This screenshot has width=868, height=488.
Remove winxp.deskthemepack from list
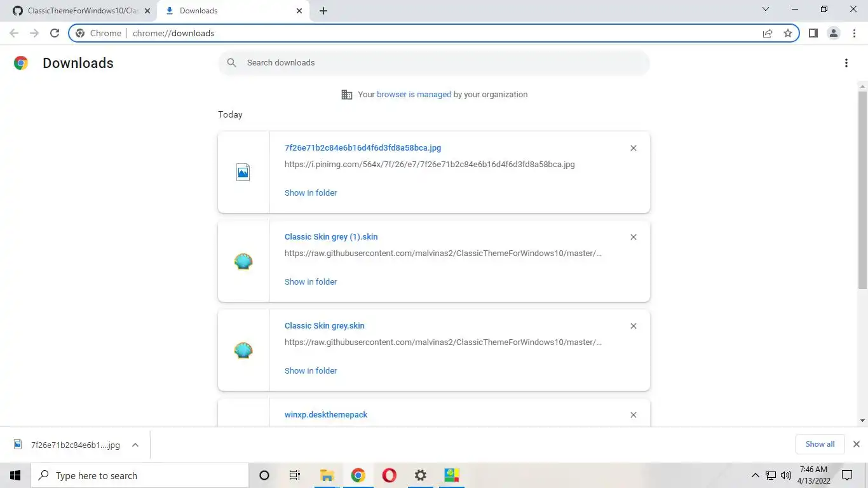(633, 415)
